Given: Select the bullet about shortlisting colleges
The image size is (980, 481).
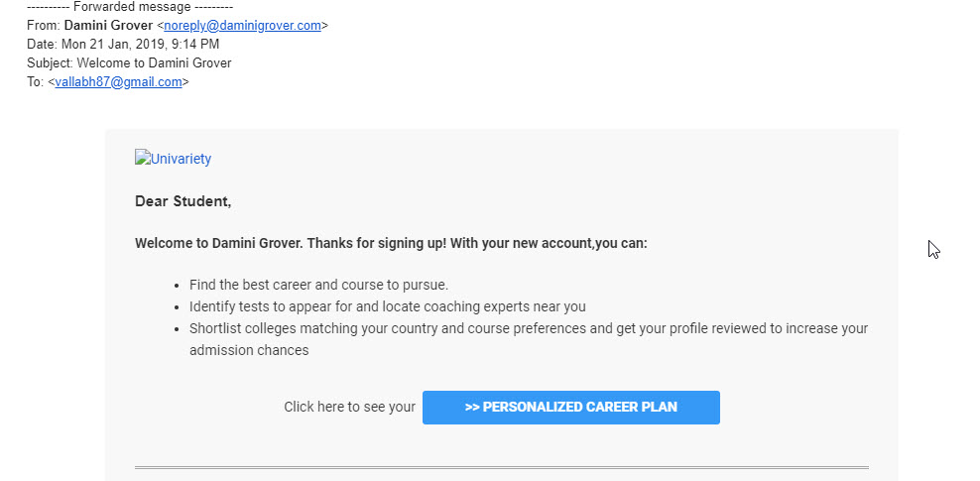Looking at the screenshot, I should tap(529, 339).
